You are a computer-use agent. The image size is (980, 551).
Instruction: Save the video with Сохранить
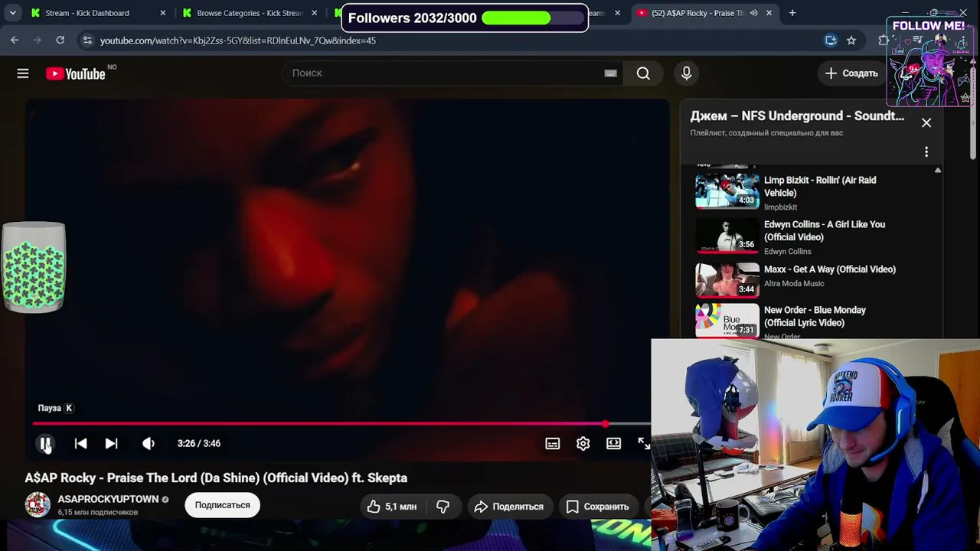[597, 506]
